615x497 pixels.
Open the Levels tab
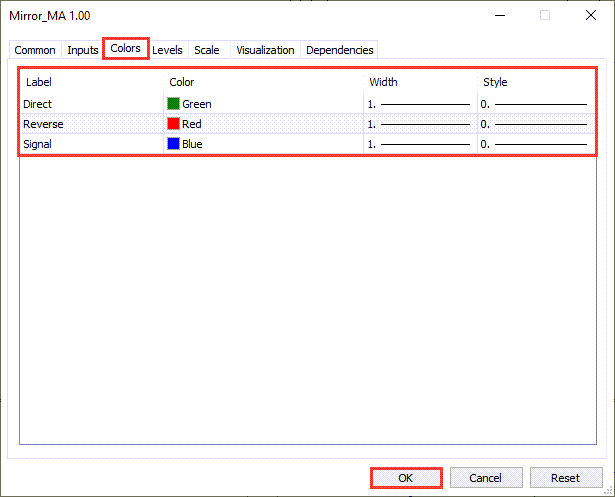coord(167,50)
